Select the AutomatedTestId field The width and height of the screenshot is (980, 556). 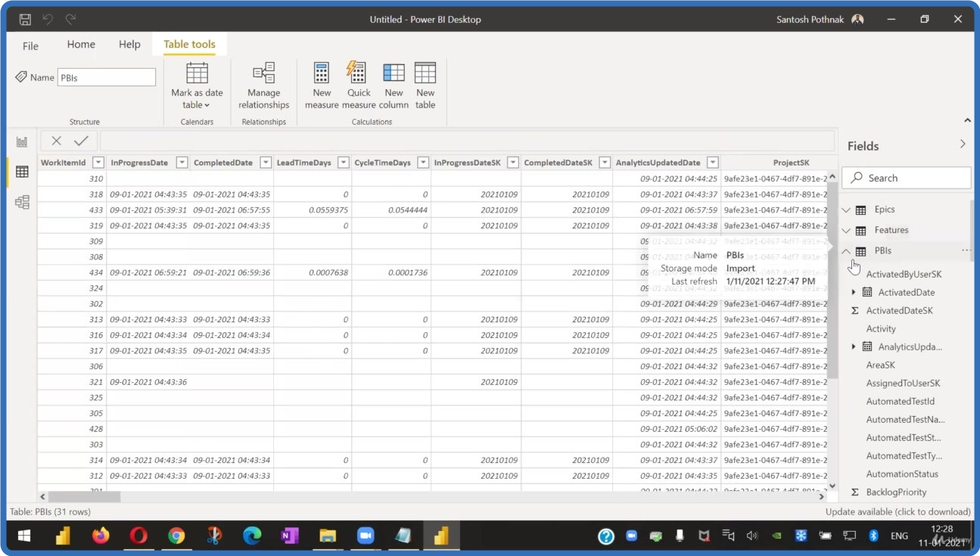pos(901,402)
